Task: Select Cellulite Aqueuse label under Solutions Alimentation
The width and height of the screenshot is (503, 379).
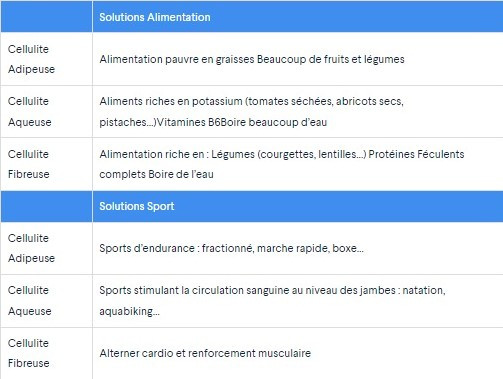Action: 30,111
